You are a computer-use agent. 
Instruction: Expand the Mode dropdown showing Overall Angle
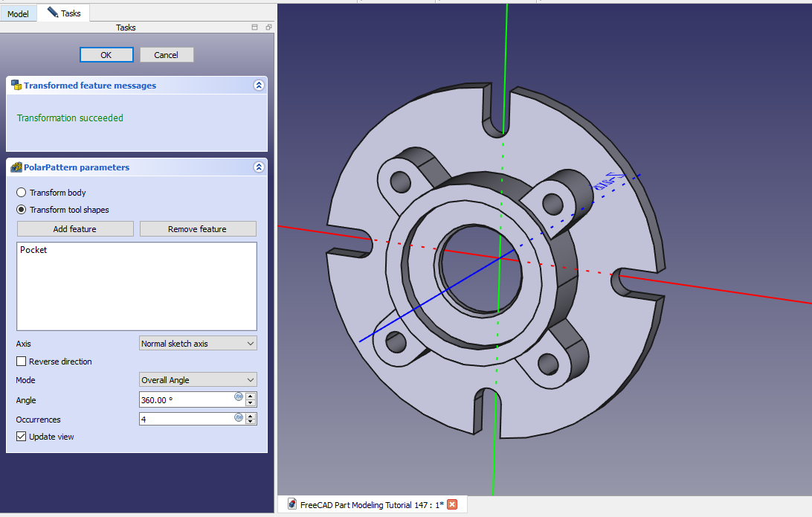click(x=198, y=380)
